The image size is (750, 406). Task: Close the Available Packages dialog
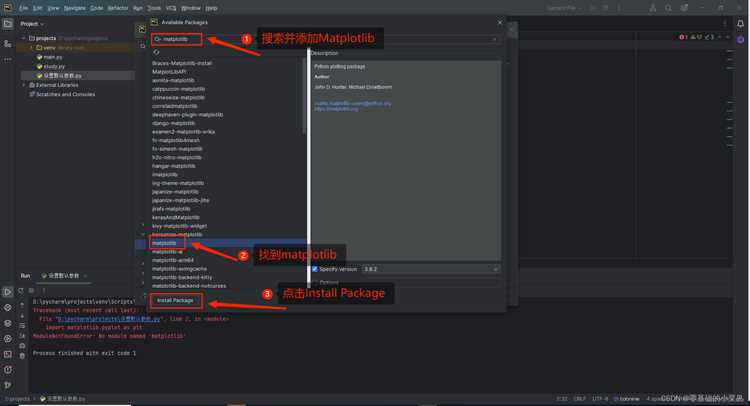500,22
